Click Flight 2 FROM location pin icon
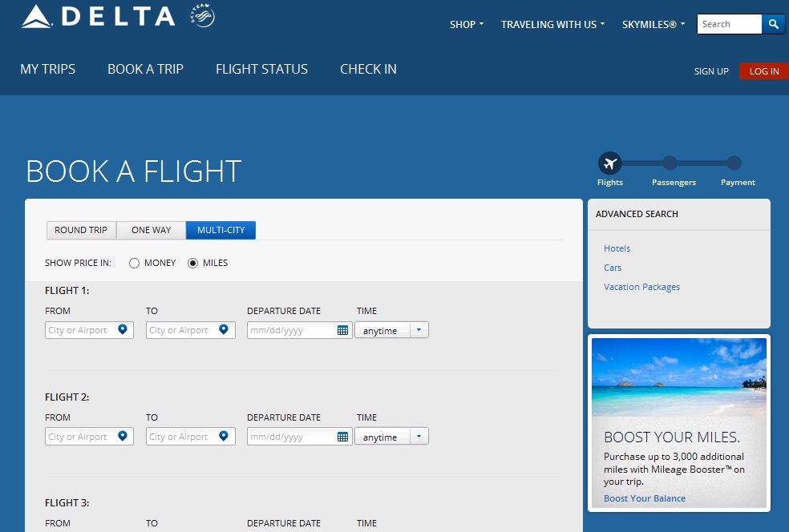Image resolution: width=789 pixels, height=532 pixels. 123,436
